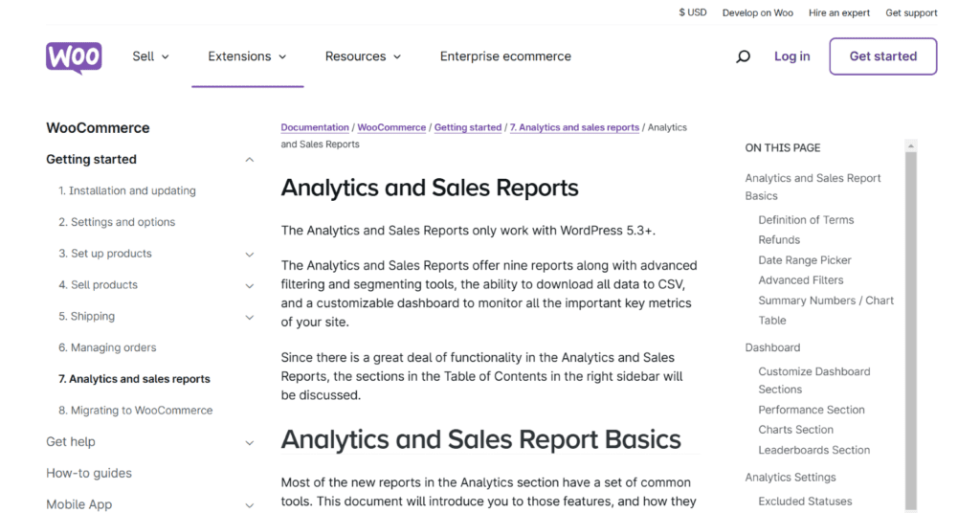Image resolution: width=980 pixels, height=513 pixels.
Task: Click the table of contents scrollbar up arrow
Action: [911, 145]
